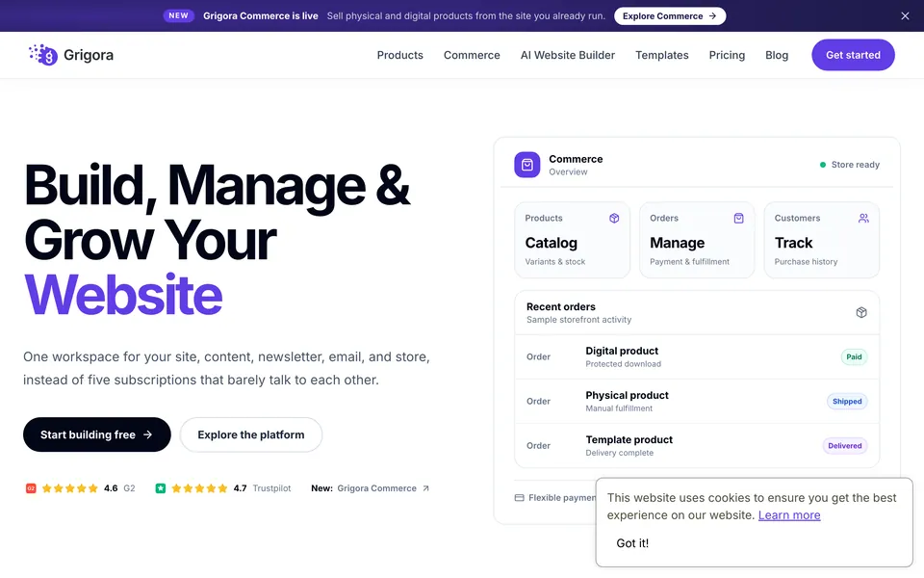Click Start building free button

click(96, 434)
